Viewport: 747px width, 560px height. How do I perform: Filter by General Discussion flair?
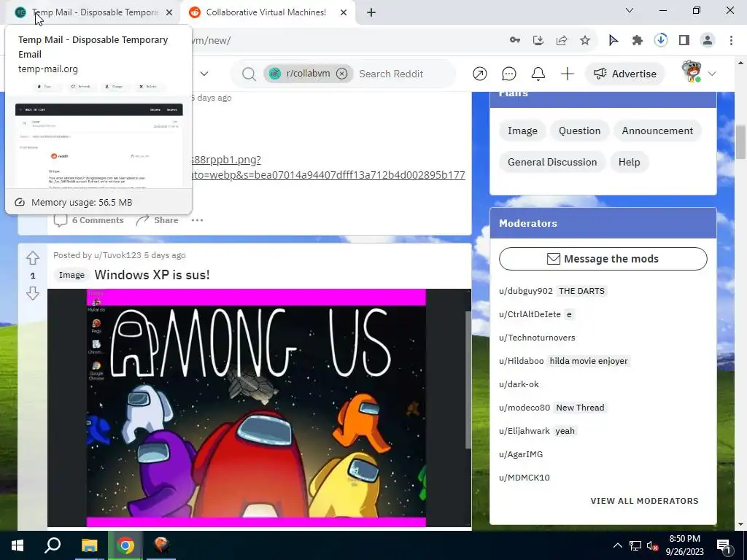click(552, 162)
